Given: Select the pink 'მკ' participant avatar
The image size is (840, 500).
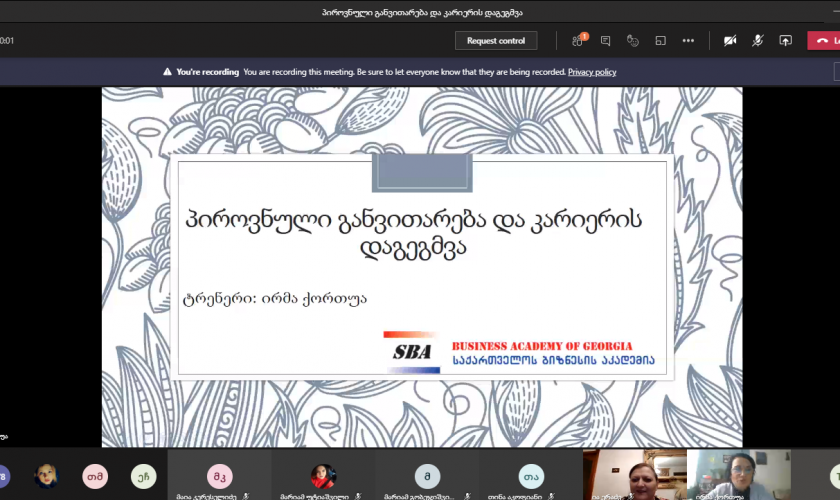Looking at the screenshot, I should (219, 475).
